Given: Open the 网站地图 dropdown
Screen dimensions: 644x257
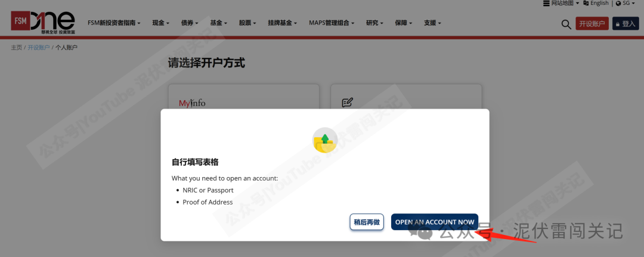Looking at the screenshot, I should pyautogui.click(x=561, y=4).
